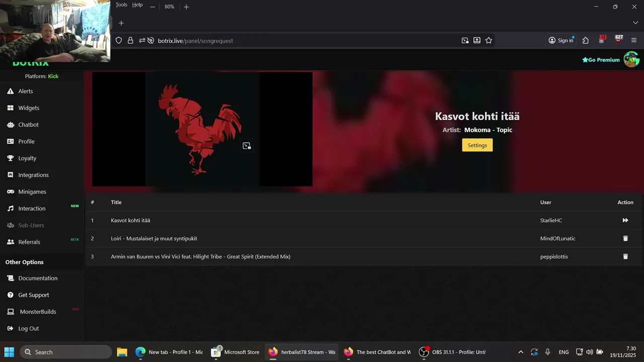Viewport: 644px width, 362px height.
Task: Delete the Loiri song request
Action: (625, 238)
